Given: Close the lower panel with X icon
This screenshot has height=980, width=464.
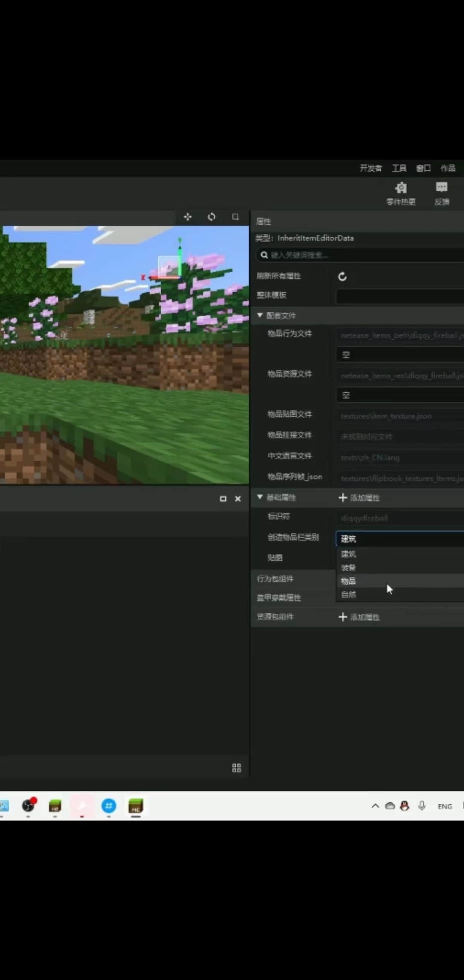Looking at the screenshot, I should click(x=238, y=499).
